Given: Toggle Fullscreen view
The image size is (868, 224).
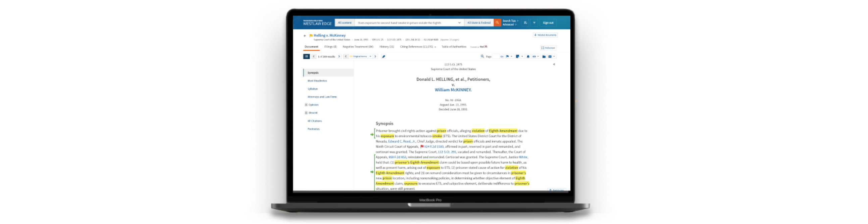Looking at the screenshot, I should click(x=548, y=48).
